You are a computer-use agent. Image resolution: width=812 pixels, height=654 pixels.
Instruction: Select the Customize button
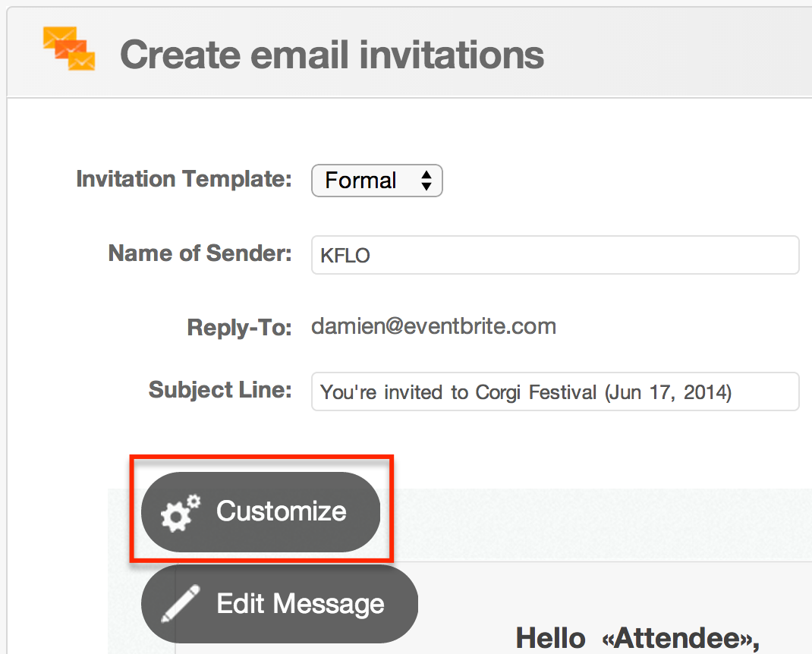[260, 511]
